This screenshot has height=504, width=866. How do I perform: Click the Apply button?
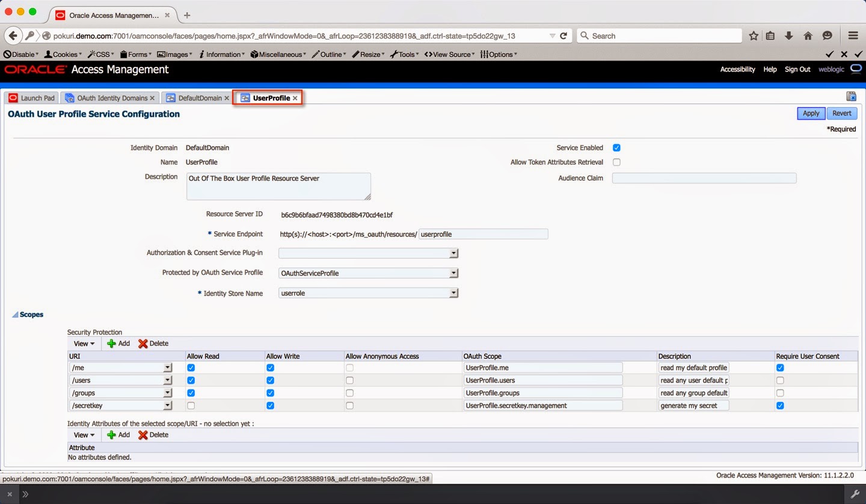coord(811,113)
